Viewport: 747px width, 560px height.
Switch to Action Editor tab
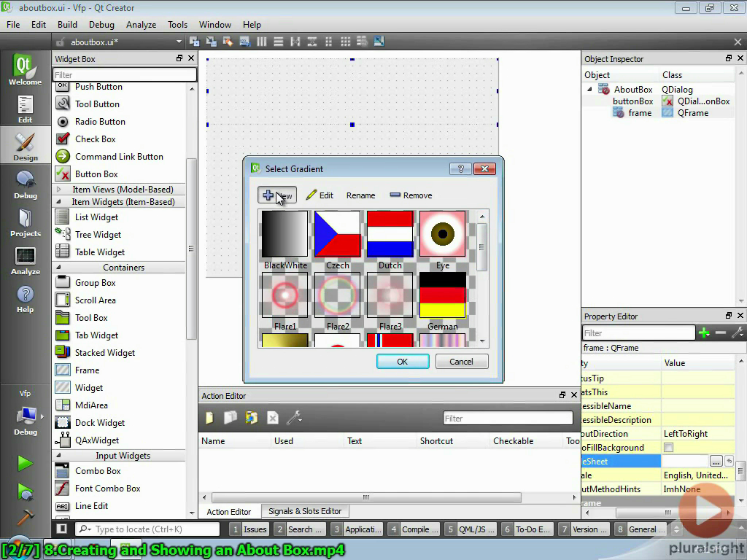[228, 511]
